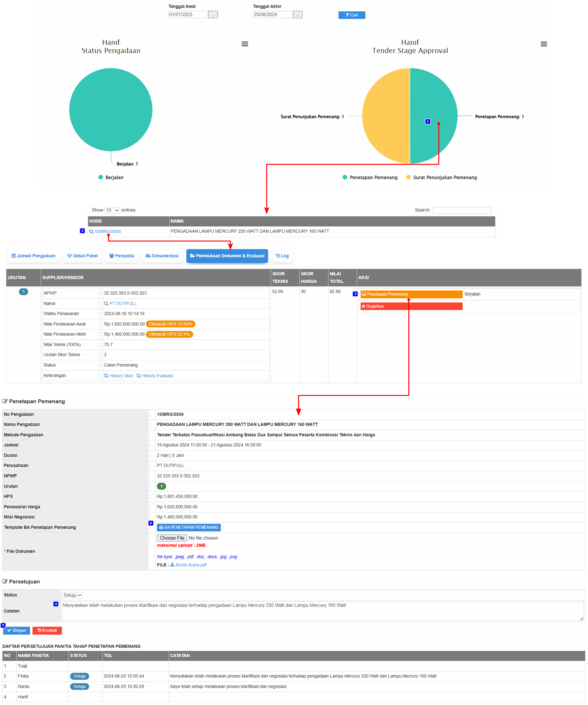Focus the table Search input box
Image resolution: width=588 pixels, height=705 pixels.
462,210
